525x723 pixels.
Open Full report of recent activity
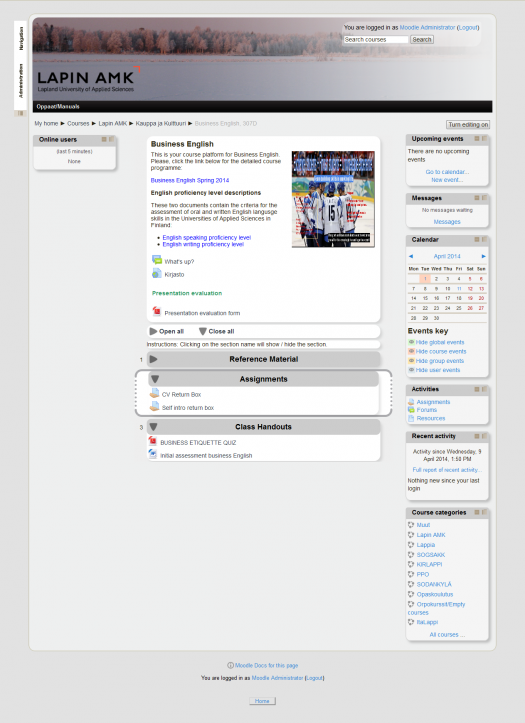pos(447,470)
